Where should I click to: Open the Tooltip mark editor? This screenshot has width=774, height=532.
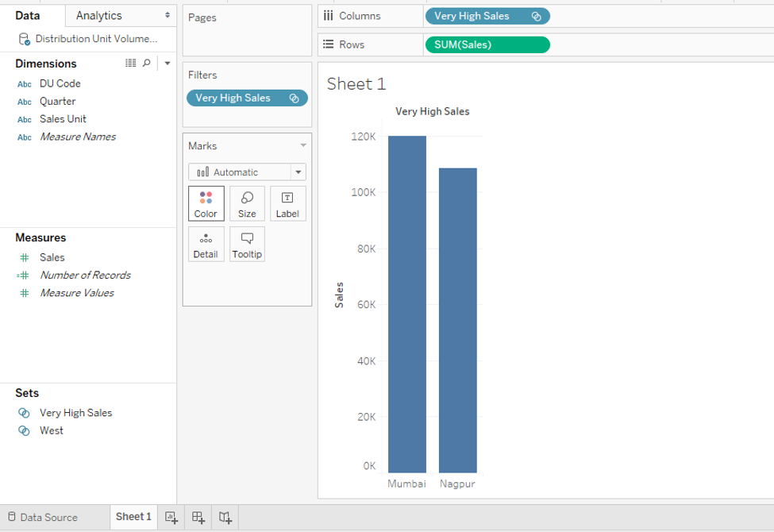pos(247,244)
